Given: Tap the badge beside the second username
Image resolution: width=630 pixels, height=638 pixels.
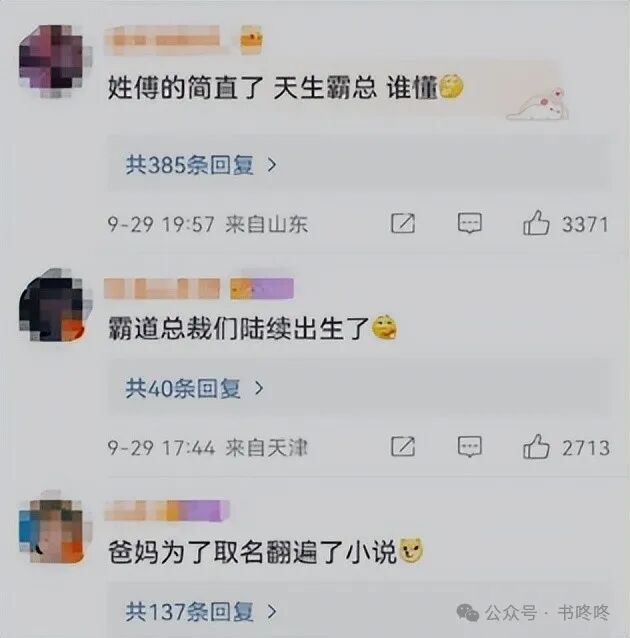Looking at the screenshot, I should click(x=262, y=288).
